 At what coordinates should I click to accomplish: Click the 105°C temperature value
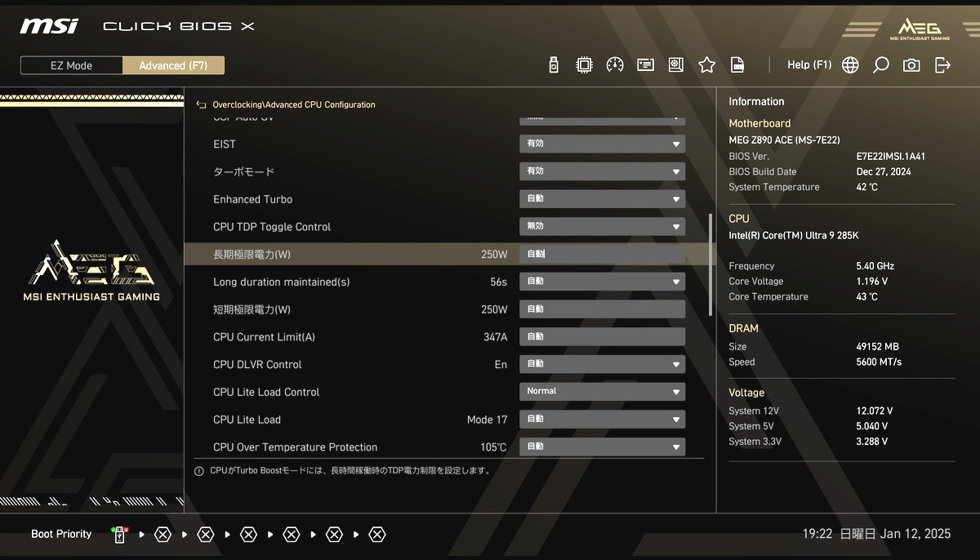[493, 447]
